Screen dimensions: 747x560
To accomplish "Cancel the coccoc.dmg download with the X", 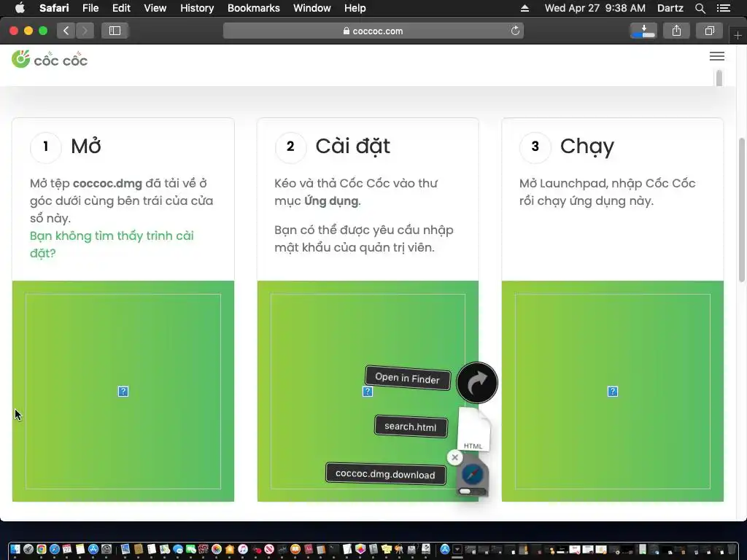I will pyautogui.click(x=455, y=457).
